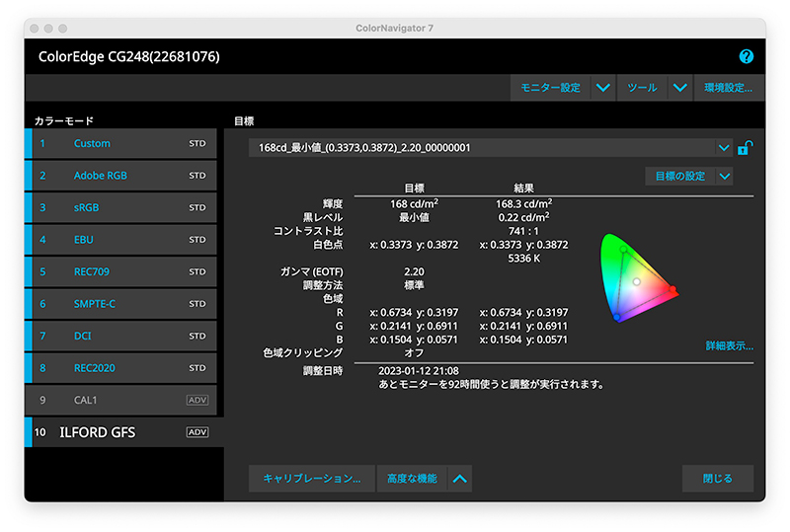Click the STD badge on Custom row
The height and width of the screenshot is (532, 790).
pos(197,143)
